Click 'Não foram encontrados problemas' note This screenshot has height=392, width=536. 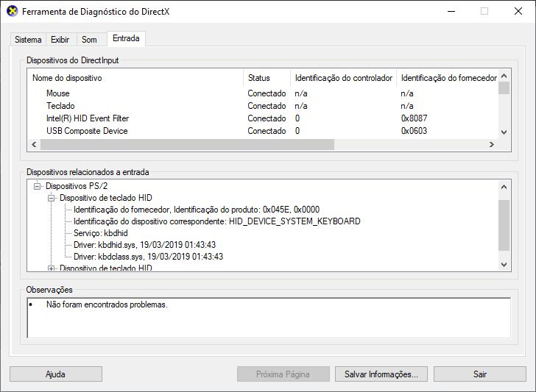[107, 304]
